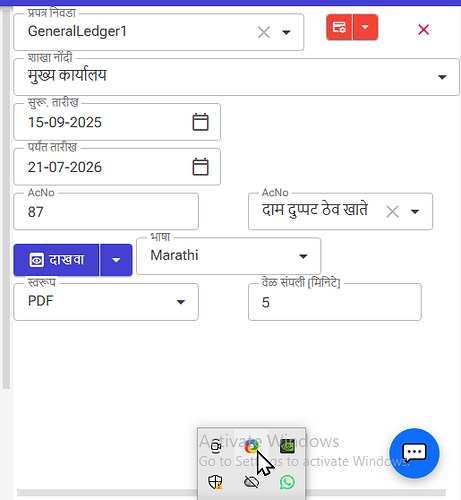Click the timeout minutes field showing 5

(335, 302)
